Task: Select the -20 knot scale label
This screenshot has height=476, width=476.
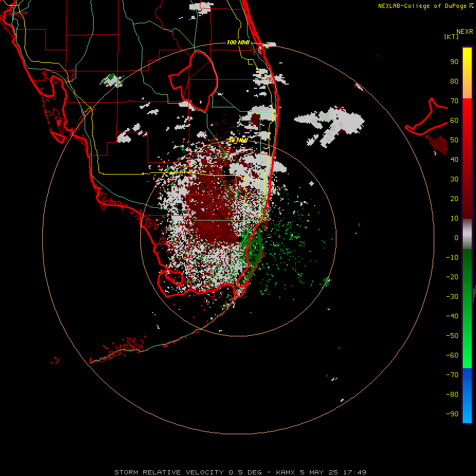Action: pyautogui.click(x=452, y=277)
